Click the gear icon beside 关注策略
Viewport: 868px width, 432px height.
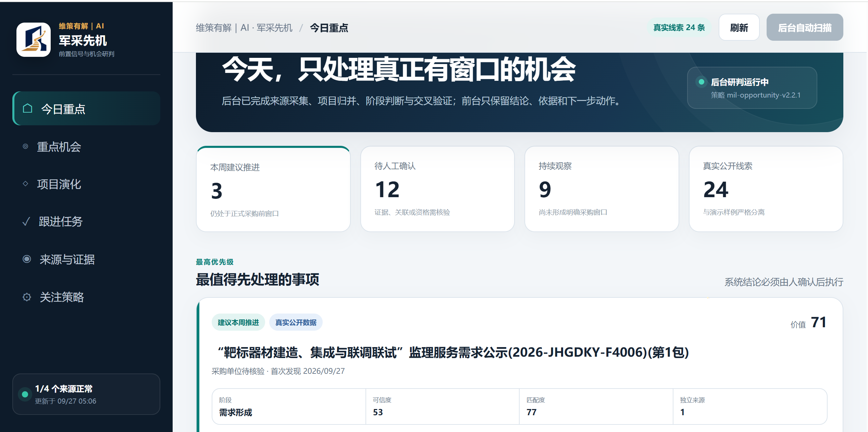tap(27, 297)
